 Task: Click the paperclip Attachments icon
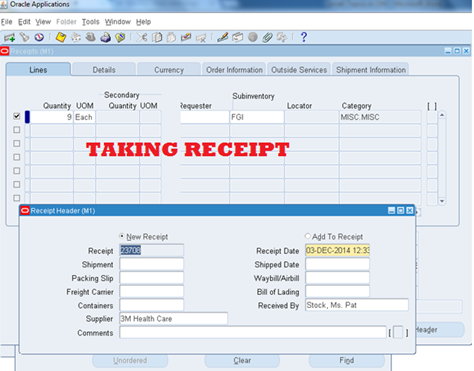click(x=267, y=37)
